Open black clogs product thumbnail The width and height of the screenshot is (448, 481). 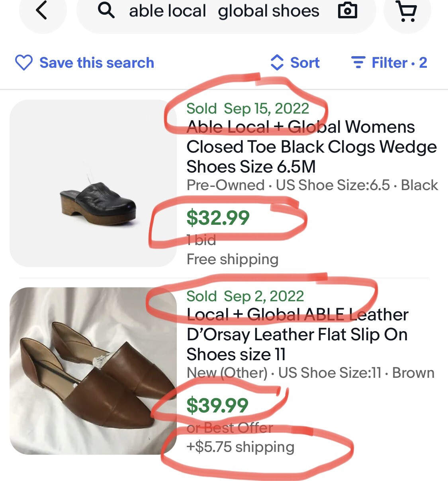(x=93, y=183)
